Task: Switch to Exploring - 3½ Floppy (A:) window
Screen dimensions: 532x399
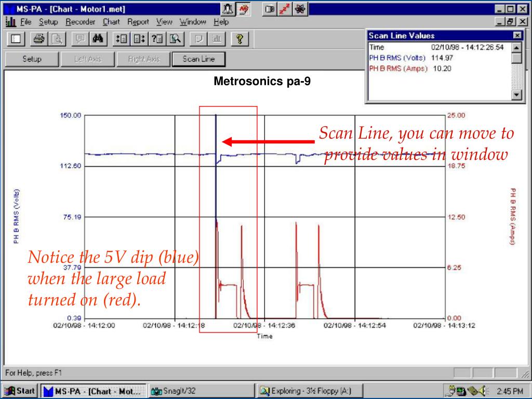Action: point(310,391)
